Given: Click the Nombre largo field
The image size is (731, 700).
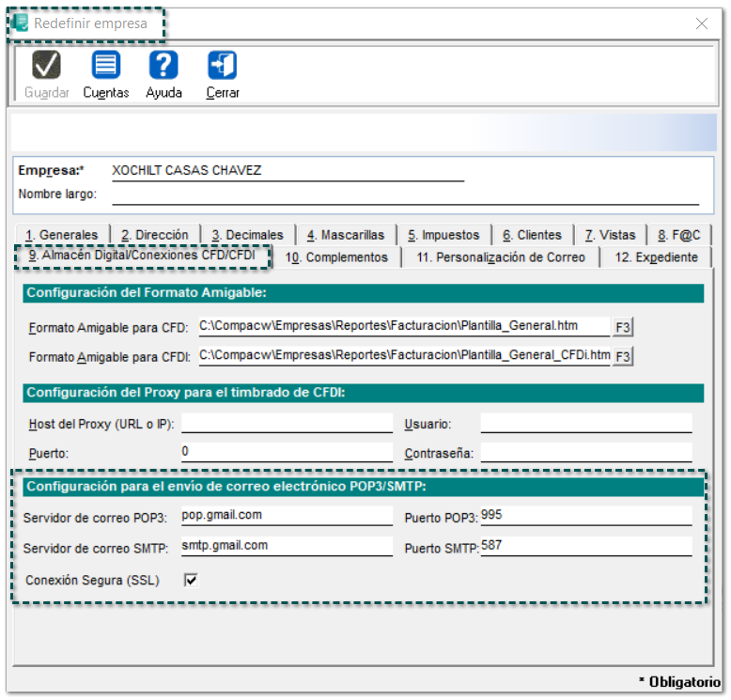Looking at the screenshot, I should click(x=405, y=194).
